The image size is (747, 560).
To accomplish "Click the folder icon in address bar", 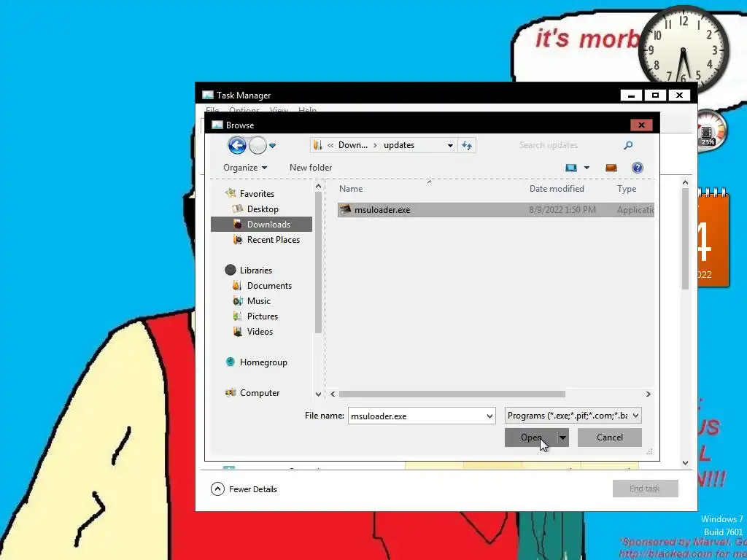I will 318,145.
